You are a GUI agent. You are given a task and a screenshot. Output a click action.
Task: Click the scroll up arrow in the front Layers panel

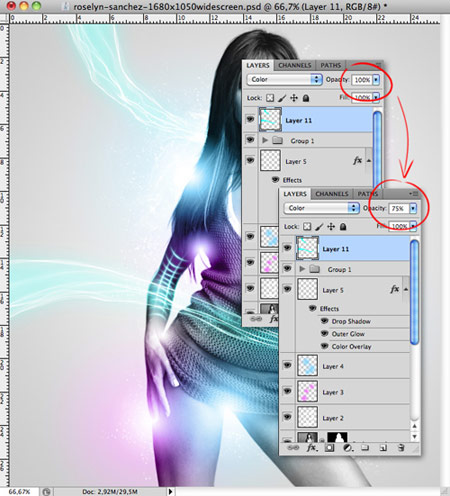click(x=414, y=426)
